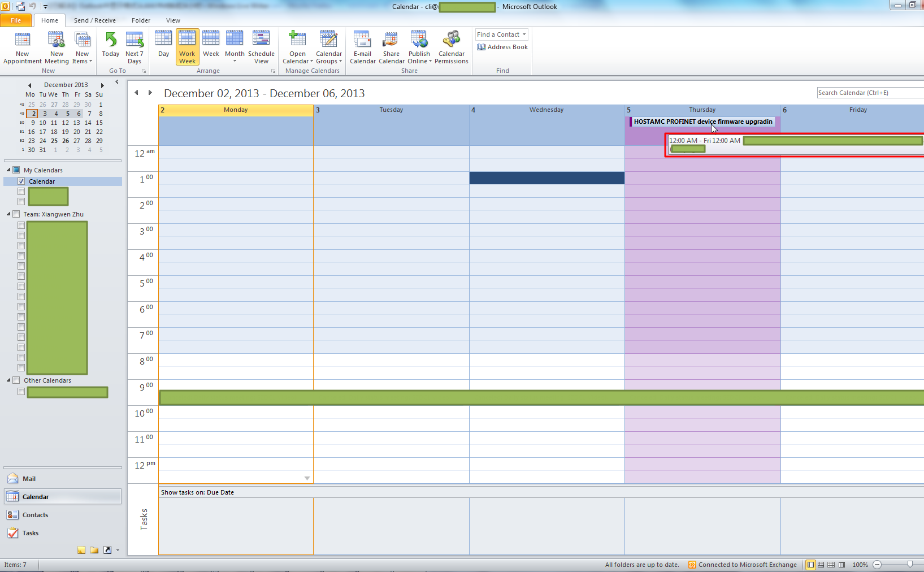Open the Open Calendar dropdown
Screen dimensions: 924x572
pos(298,47)
